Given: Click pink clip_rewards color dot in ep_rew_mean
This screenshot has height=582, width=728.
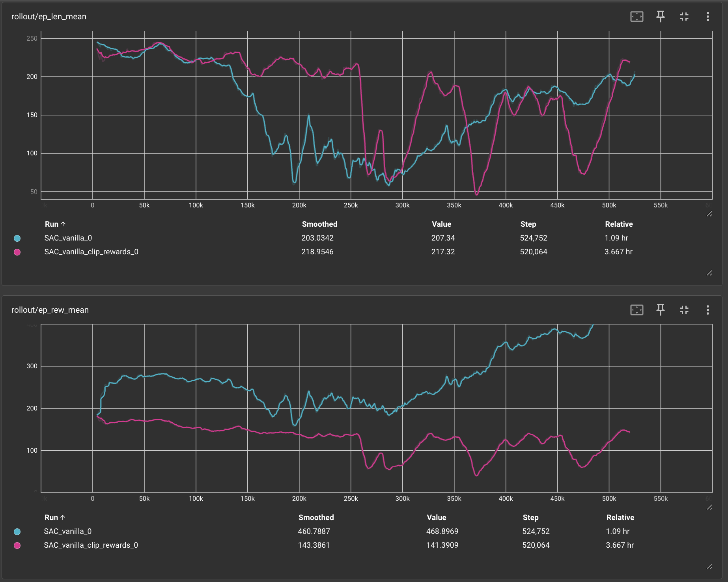Looking at the screenshot, I should (17, 545).
